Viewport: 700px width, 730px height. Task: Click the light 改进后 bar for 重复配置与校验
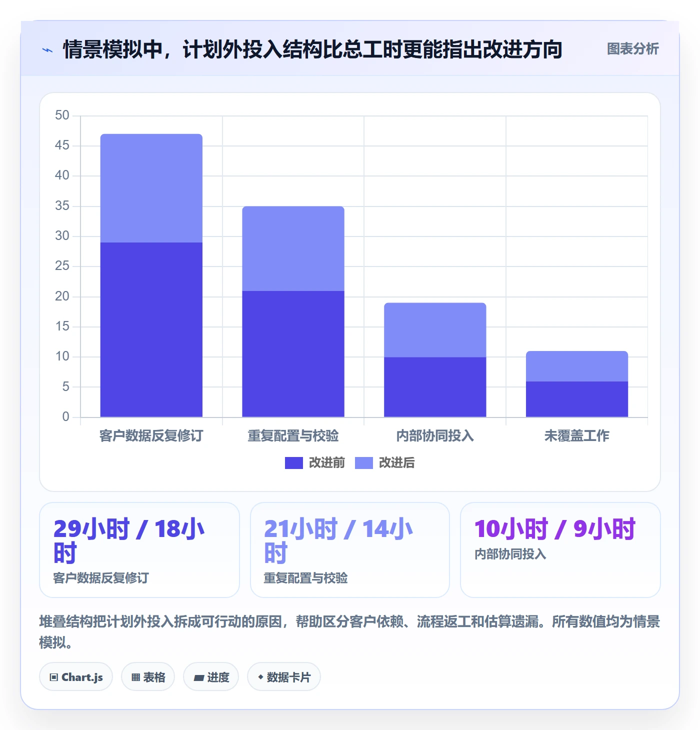[293, 248]
